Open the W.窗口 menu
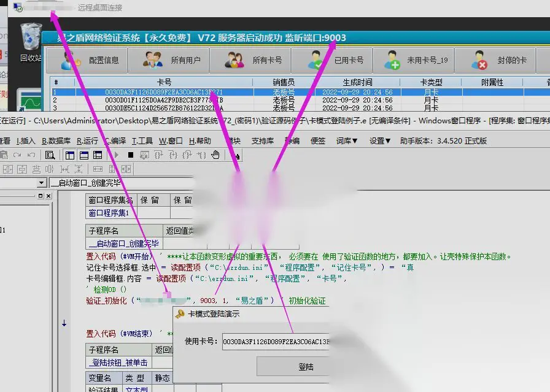550x392 pixels. (x=171, y=141)
